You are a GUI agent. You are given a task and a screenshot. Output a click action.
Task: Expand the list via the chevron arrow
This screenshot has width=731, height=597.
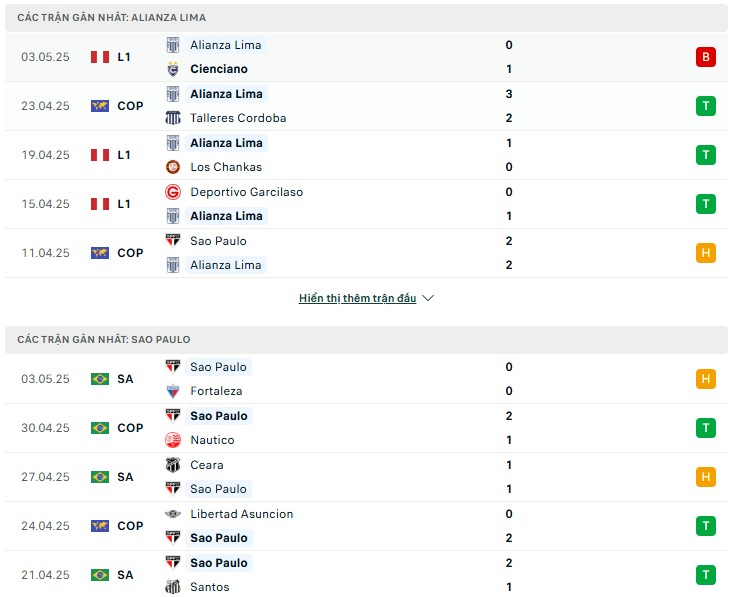(428, 298)
